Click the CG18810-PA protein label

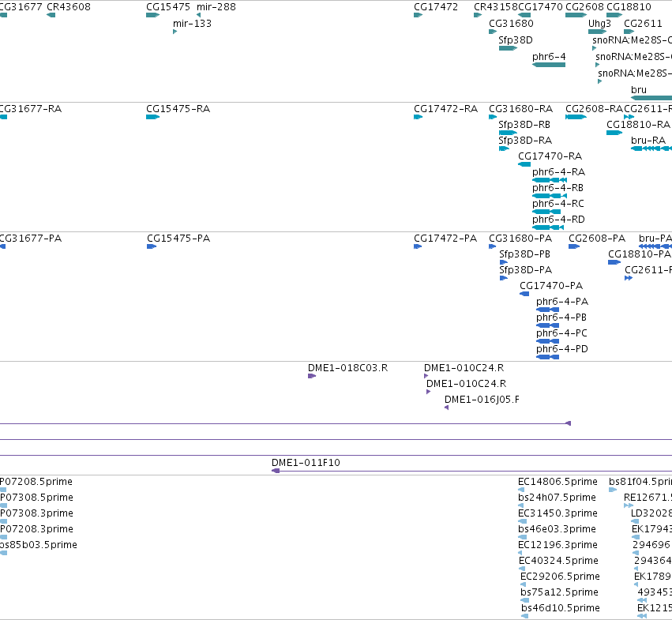[x=640, y=254]
